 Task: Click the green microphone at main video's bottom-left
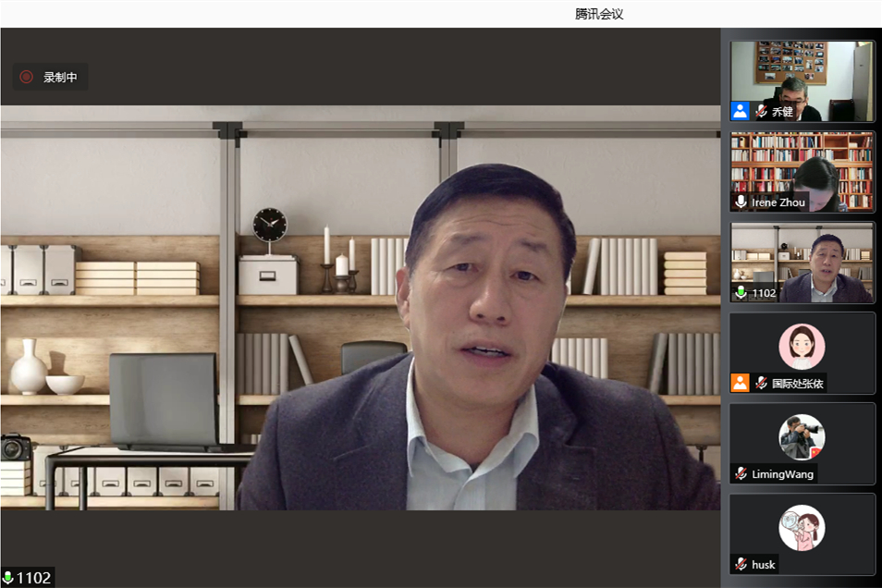8,578
